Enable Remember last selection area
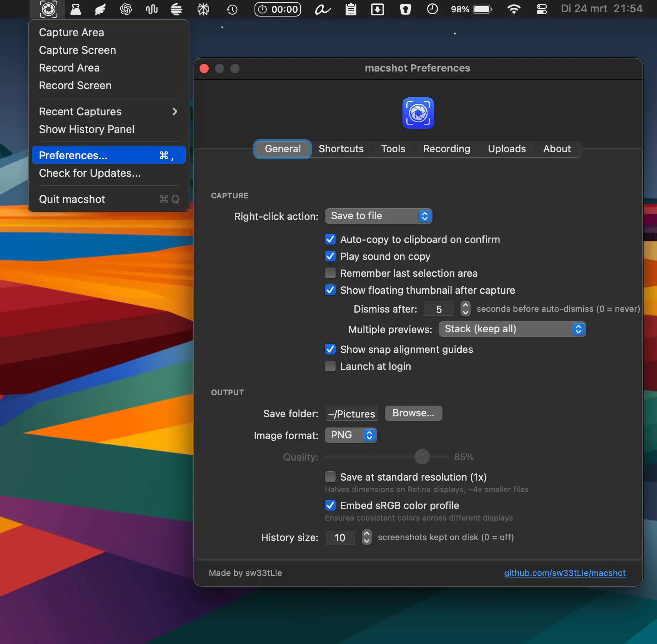The height and width of the screenshot is (644, 657). (x=330, y=273)
